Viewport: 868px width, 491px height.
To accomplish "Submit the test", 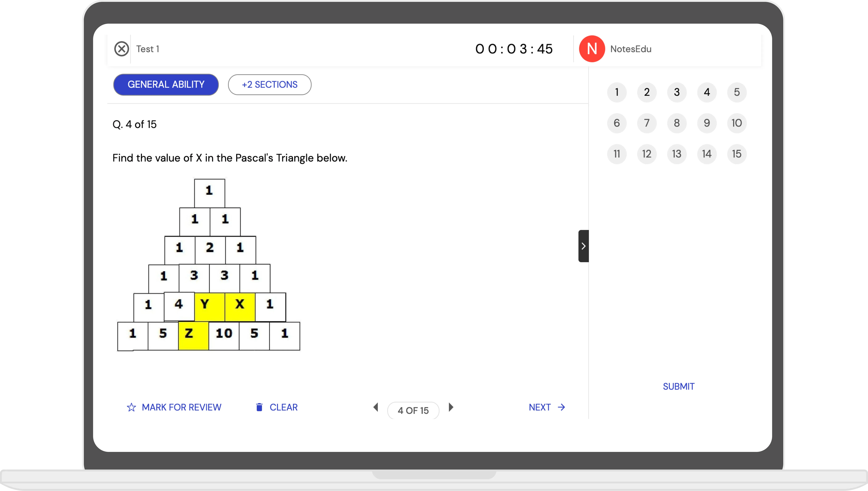I will click(678, 386).
